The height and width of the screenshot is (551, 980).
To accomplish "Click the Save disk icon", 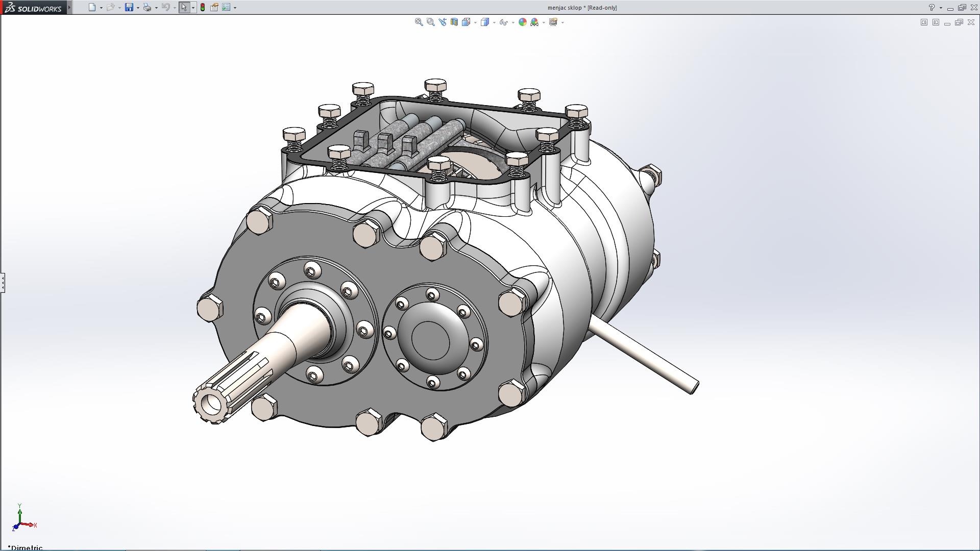I will click(129, 7).
